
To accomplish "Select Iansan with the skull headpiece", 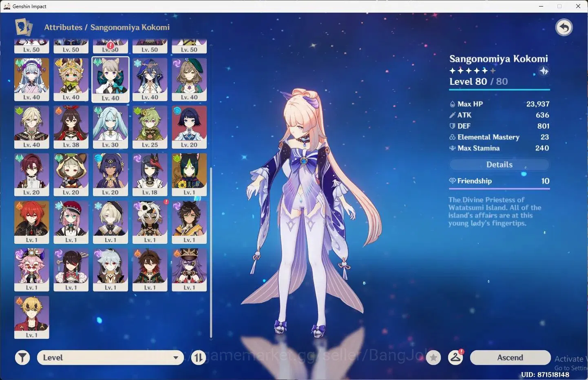I will tap(150, 222).
